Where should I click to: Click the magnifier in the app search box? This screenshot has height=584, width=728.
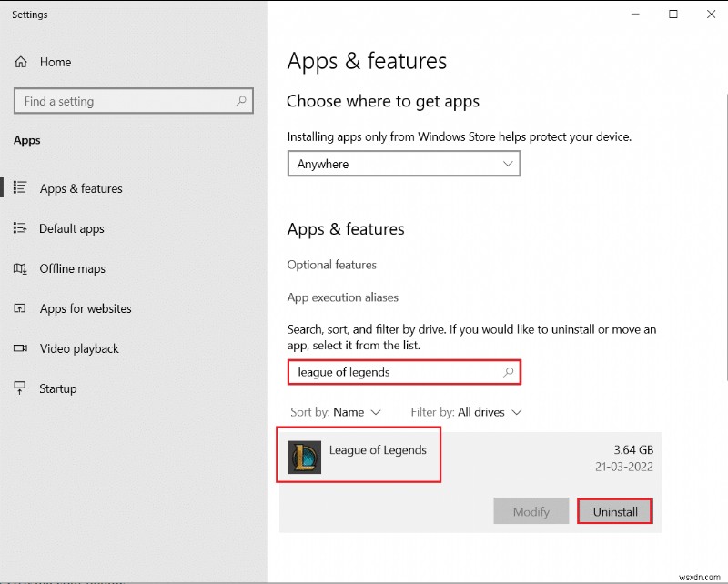(509, 372)
